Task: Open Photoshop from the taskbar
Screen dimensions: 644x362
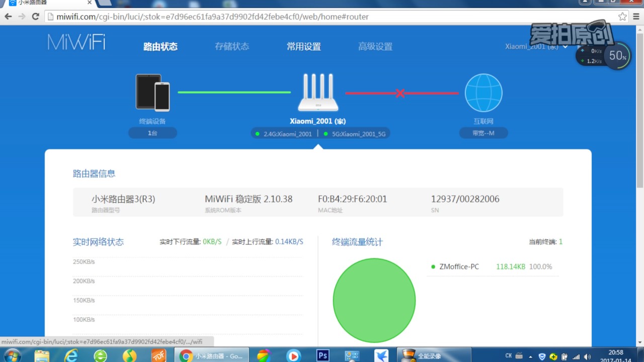Action: point(323,355)
